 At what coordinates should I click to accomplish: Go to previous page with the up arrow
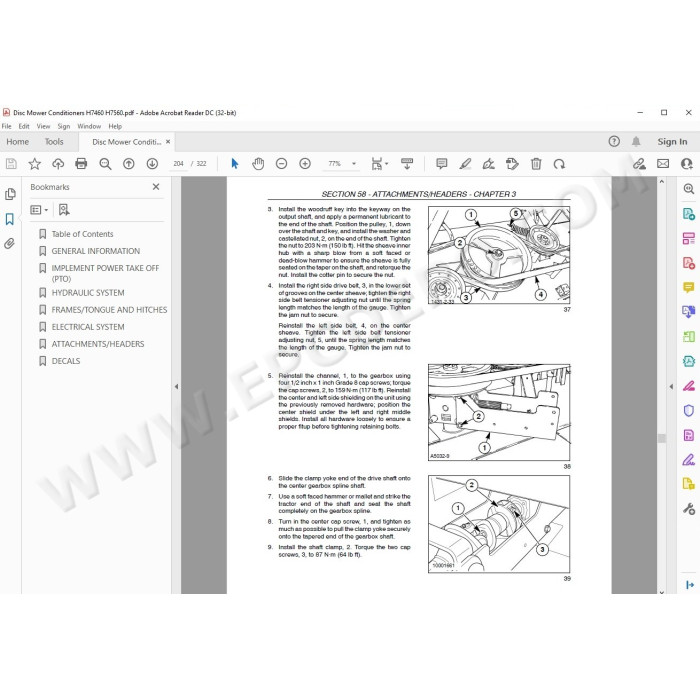click(129, 164)
